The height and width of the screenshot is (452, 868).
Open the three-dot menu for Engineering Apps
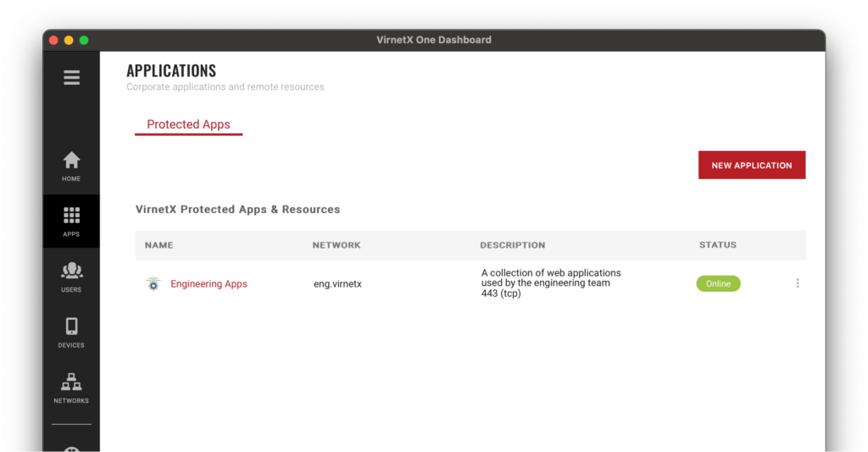[x=797, y=283]
